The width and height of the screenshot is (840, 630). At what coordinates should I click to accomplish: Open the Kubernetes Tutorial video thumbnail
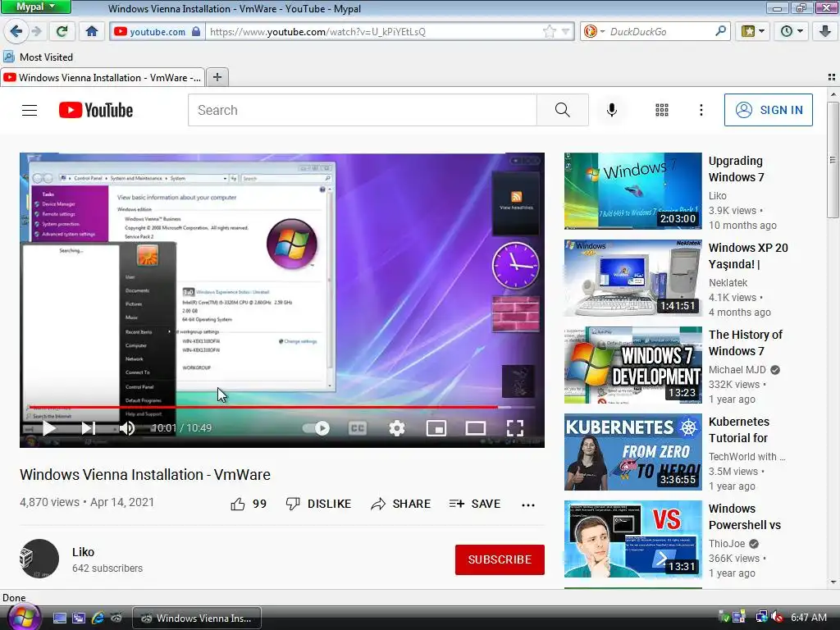click(x=632, y=452)
